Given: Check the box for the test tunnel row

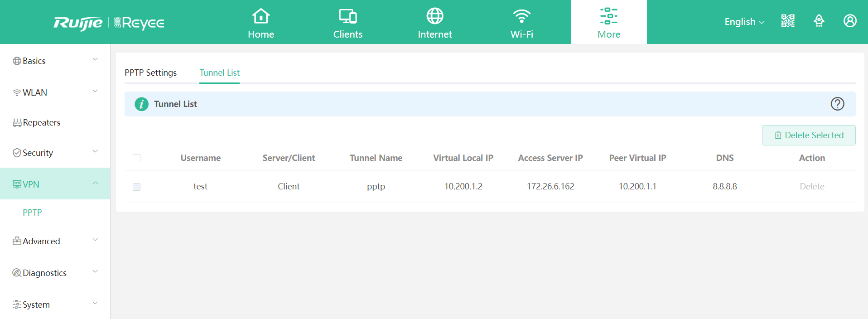Looking at the screenshot, I should pos(136,187).
